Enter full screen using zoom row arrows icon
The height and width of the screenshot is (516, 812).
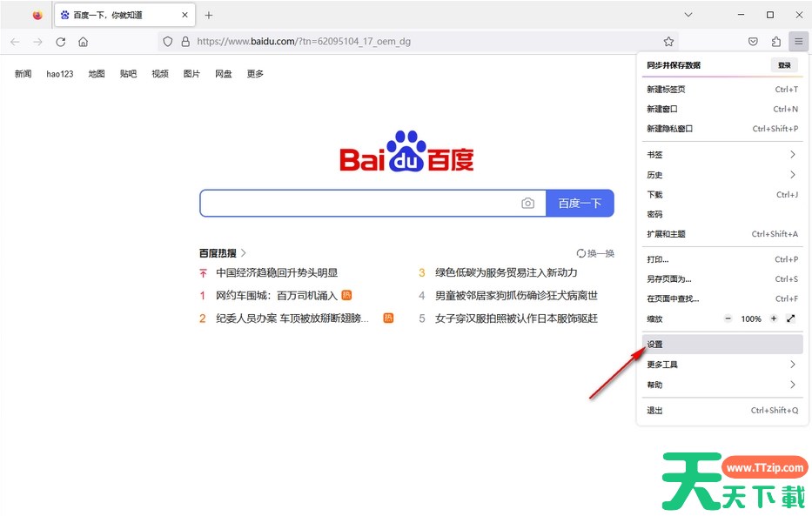point(791,319)
